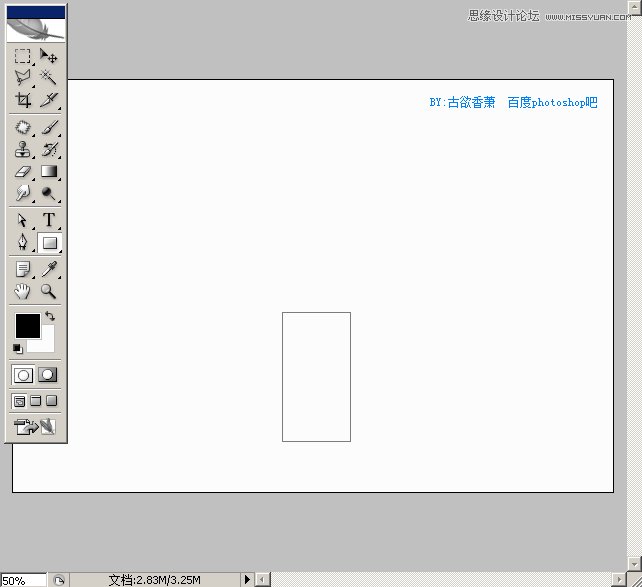642x587 pixels.
Task: Select the Zoom magnifier tool
Action: click(x=49, y=291)
